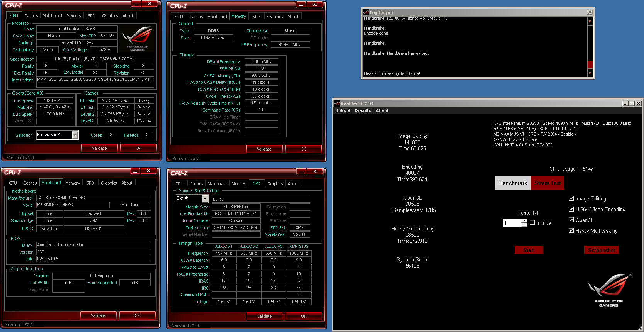Click the Log Output scroll up arrow
The image size is (644, 332).
click(590, 21)
